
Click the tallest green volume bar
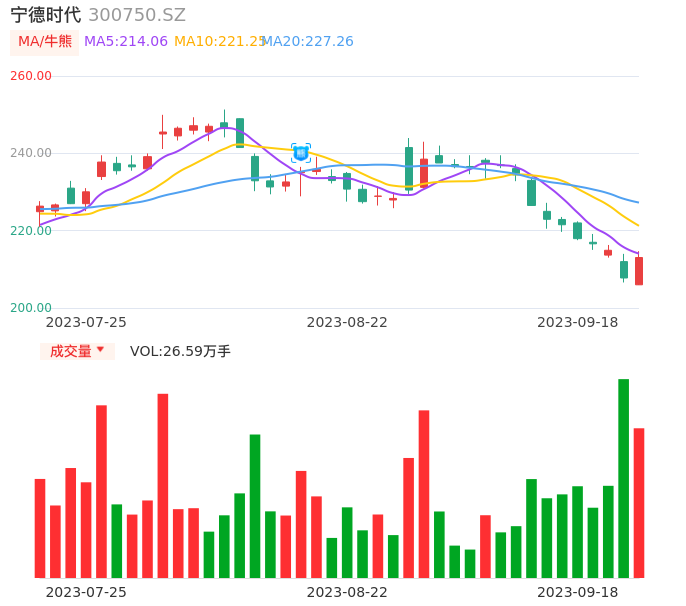(623, 478)
